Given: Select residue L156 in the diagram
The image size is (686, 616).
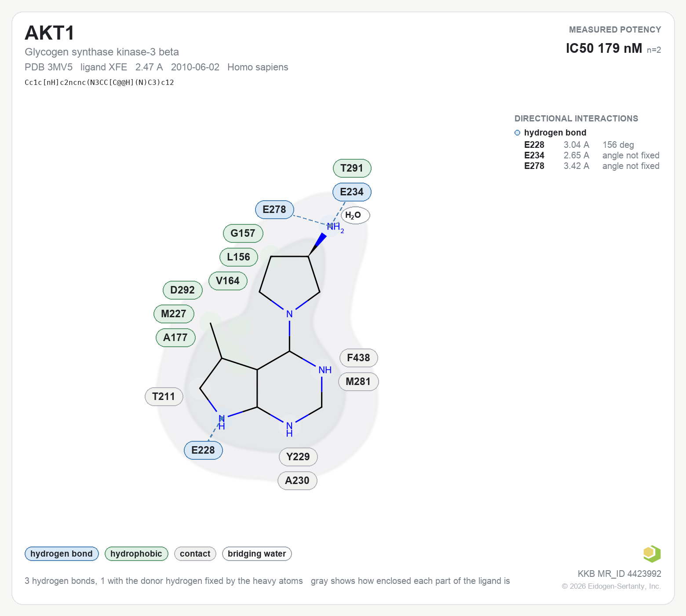Looking at the screenshot, I should pyautogui.click(x=239, y=257).
